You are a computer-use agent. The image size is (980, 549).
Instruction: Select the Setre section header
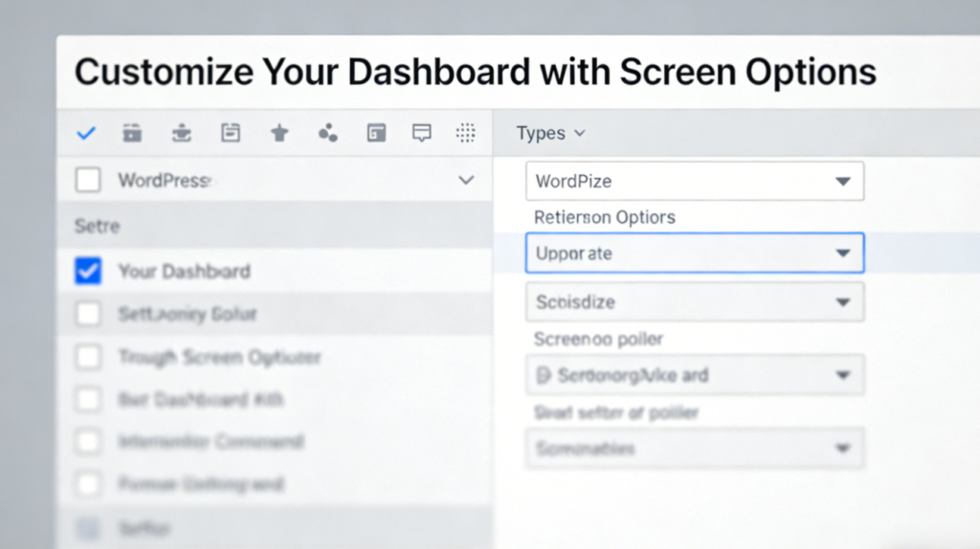pos(98,227)
